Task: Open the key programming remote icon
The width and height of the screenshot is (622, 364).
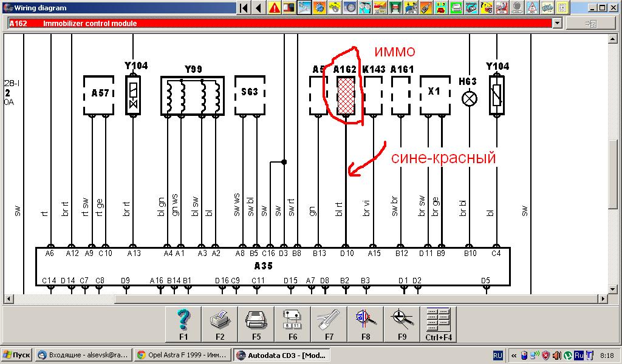Action: [425, 7]
